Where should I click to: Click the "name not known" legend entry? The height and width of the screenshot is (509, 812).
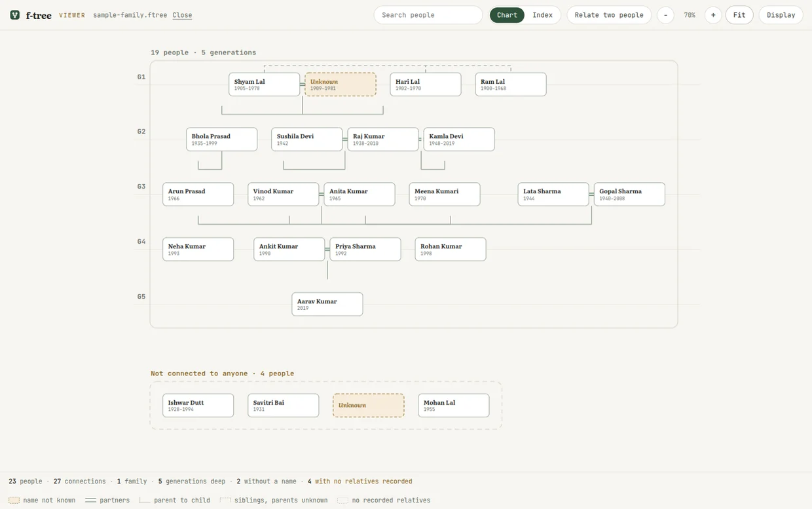pyautogui.click(x=43, y=500)
